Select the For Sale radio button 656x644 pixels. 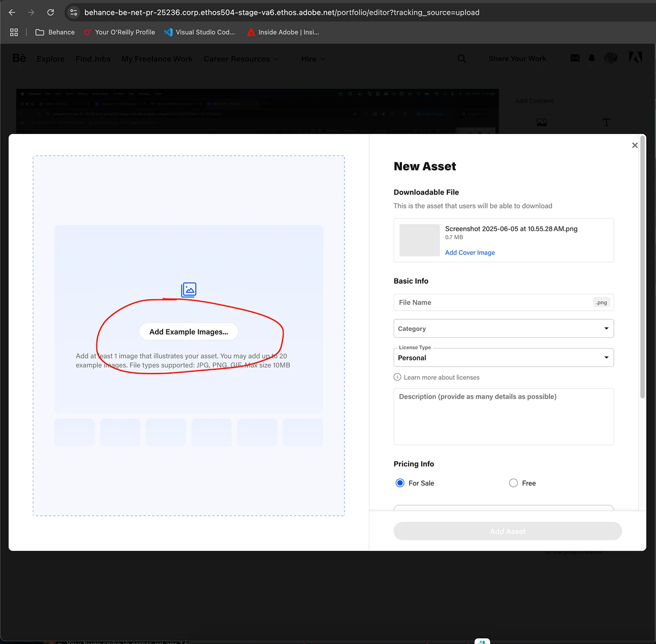coord(400,483)
